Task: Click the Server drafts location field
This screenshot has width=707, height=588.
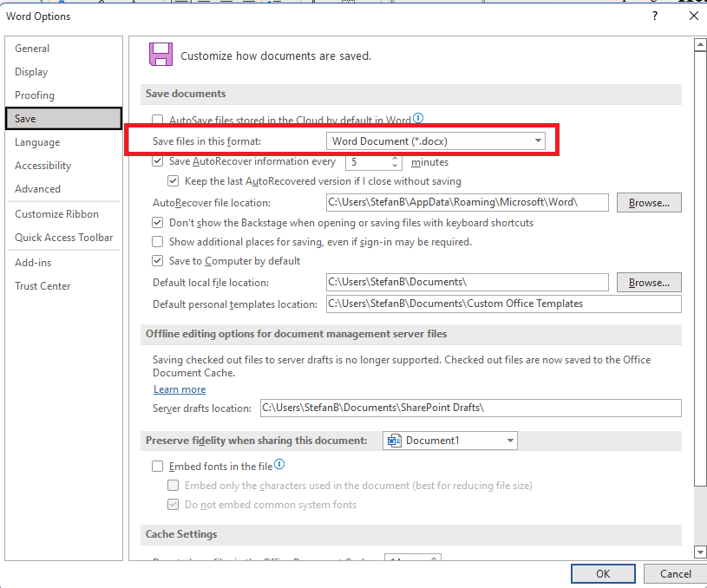Action: click(471, 408)
